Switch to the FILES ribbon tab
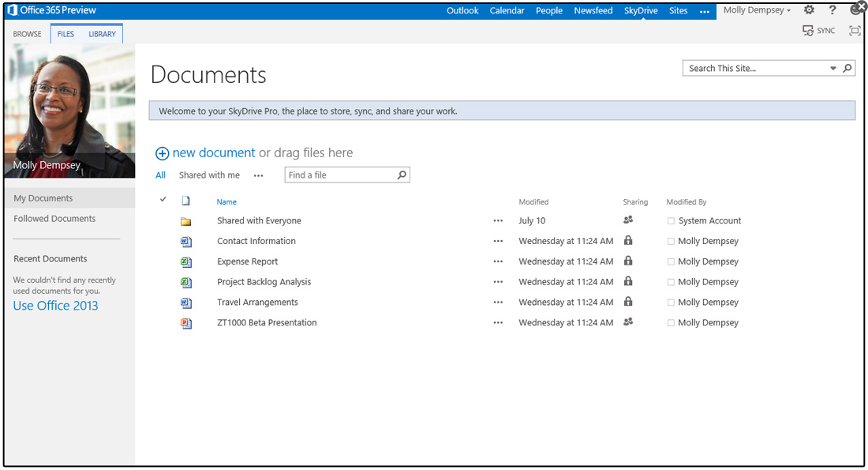Viewport: 868px width, 470px height. pos(65,34)
